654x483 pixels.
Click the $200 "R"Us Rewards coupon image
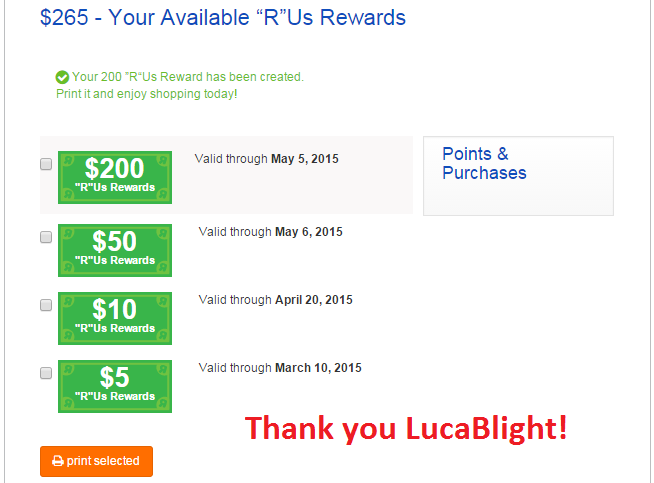click(115, 177)
